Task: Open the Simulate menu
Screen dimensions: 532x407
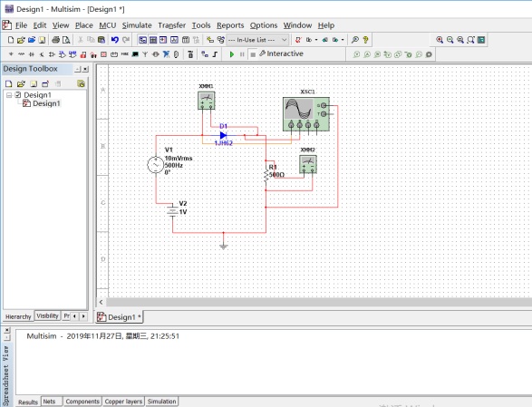Action: (137, 25)
